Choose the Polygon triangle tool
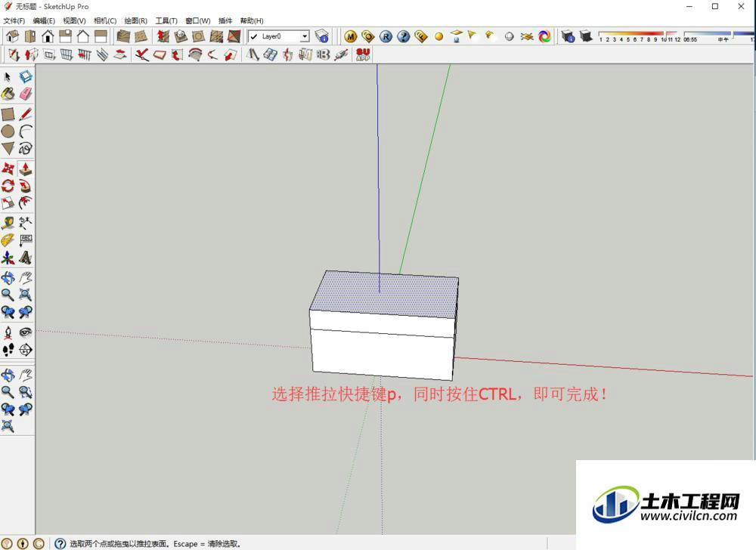 point(8,148)
